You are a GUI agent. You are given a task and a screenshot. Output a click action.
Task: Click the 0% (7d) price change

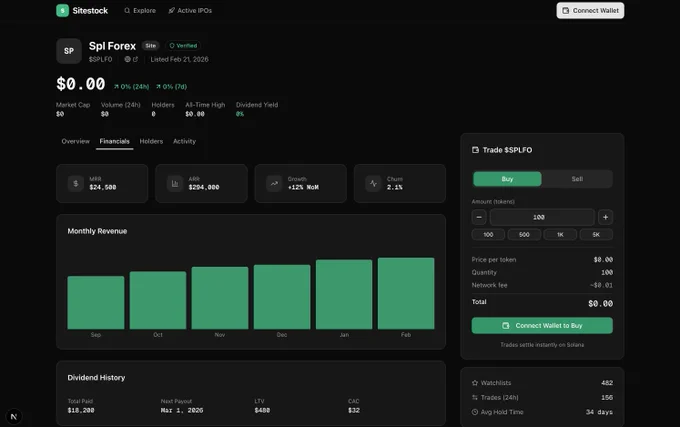click(x=171, y=87)
